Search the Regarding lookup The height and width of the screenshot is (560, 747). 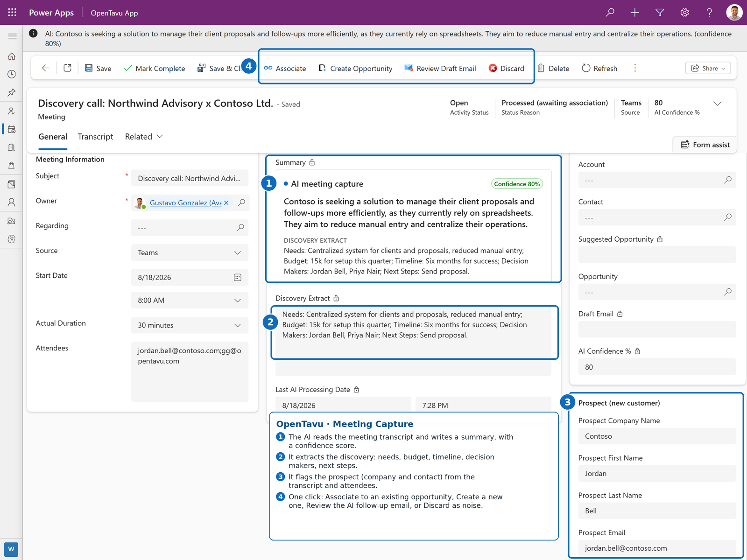tap(240, 228)
